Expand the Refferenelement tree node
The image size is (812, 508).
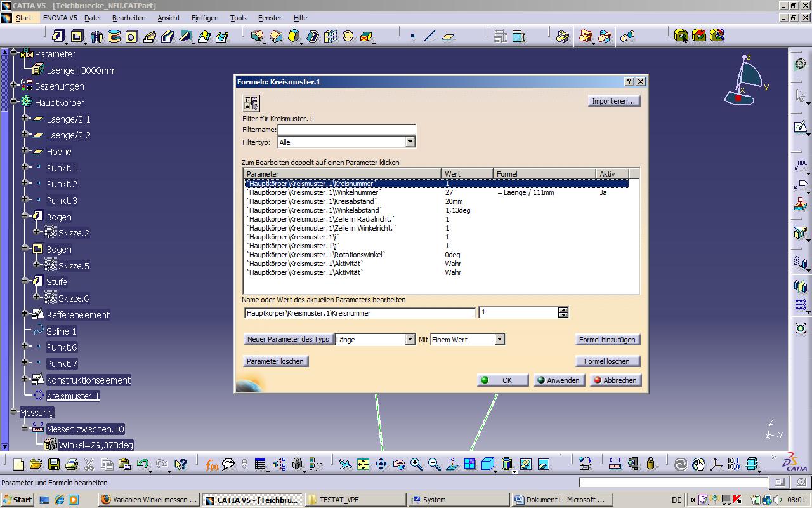pyautogui.click(x=25, y=313)
